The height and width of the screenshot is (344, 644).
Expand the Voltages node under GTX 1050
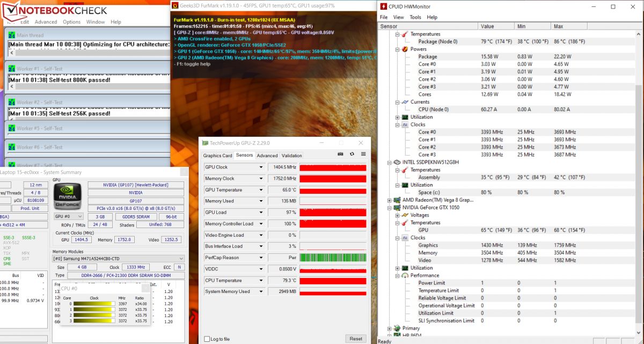pos(397,215)
